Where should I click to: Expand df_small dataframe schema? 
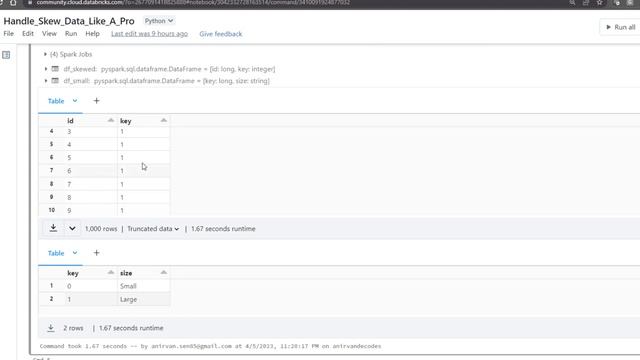coord(46,81)
